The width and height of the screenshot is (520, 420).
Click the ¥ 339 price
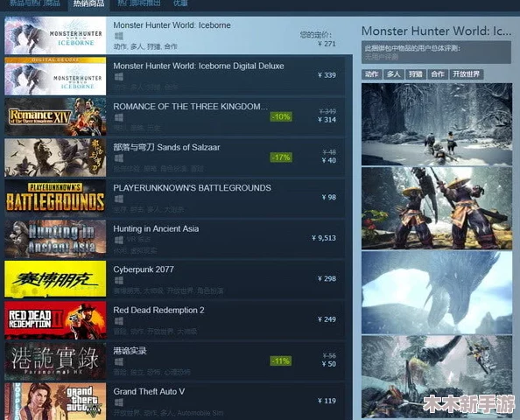327,75
